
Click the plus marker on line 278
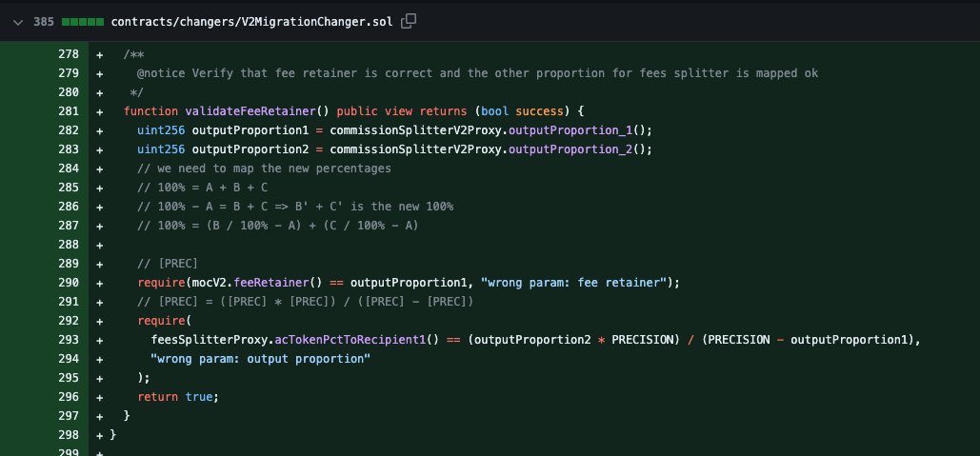click(100, 54)
